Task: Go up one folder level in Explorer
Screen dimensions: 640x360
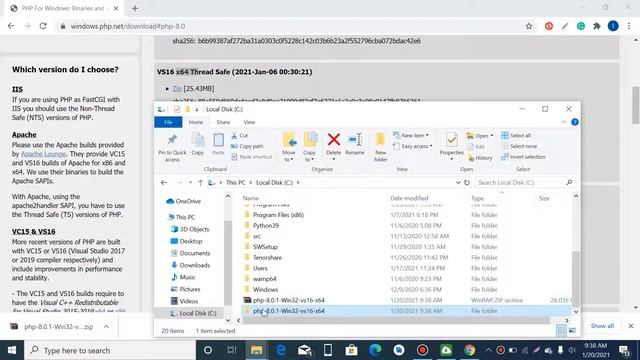Action: 200,182
